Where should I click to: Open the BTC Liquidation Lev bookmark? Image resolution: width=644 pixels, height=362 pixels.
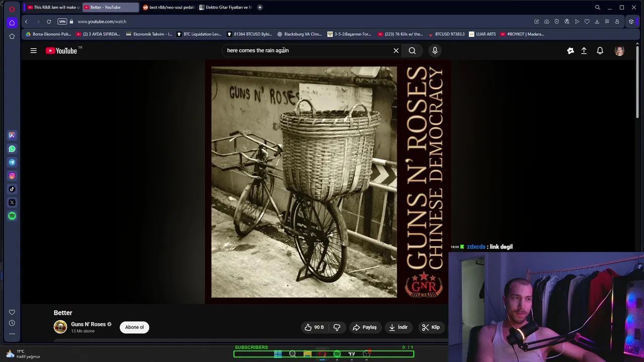click(199, 34)
